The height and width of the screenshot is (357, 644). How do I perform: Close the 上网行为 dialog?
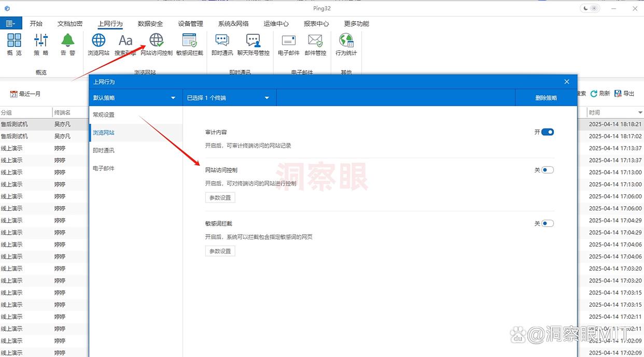[x=567, y=82]
